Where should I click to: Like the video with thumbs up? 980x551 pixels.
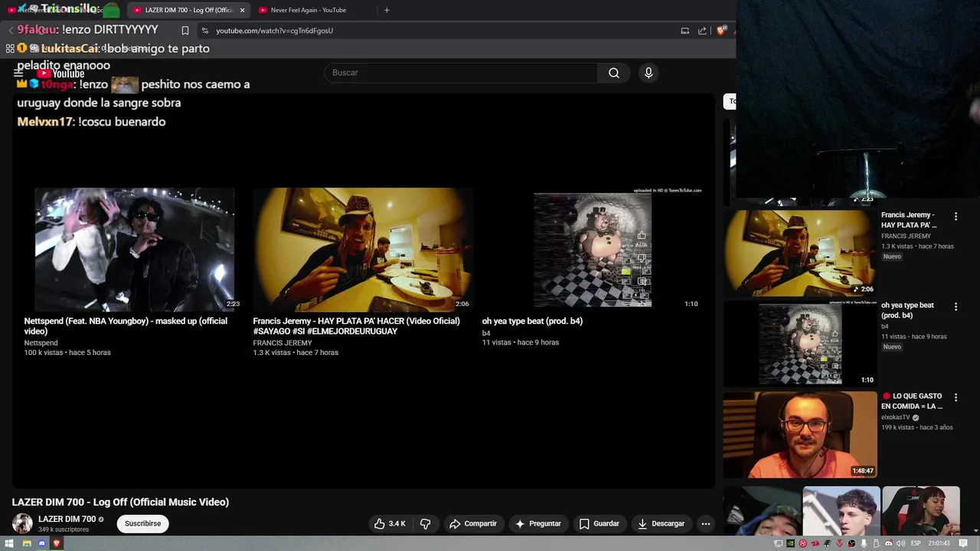click(x=390, y=523)
